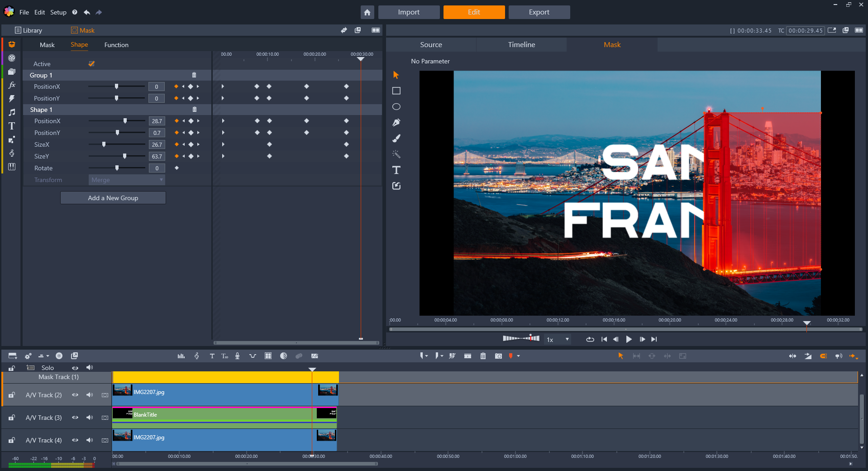Open the Effects (fx) sidebar section

12,85
